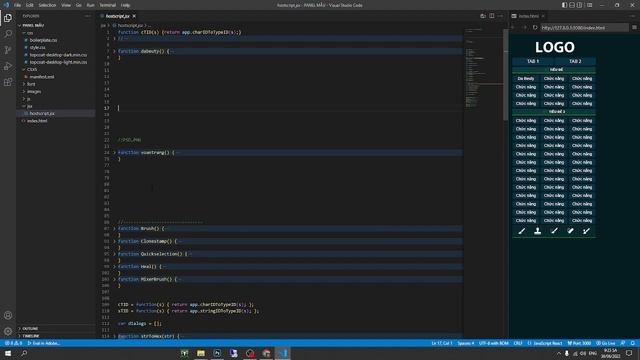Screen dimensions: 640x360
Task: Click the preview reload icon
Action: (535, 27)
